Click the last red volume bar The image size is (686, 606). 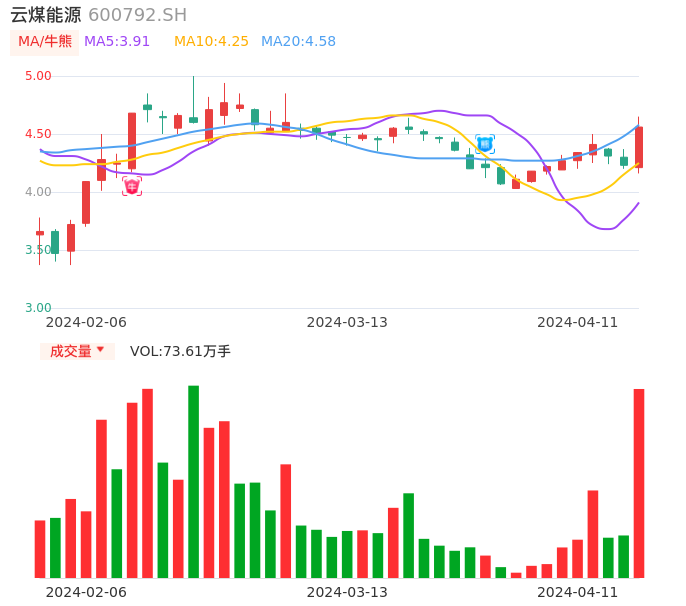point(639,483)
